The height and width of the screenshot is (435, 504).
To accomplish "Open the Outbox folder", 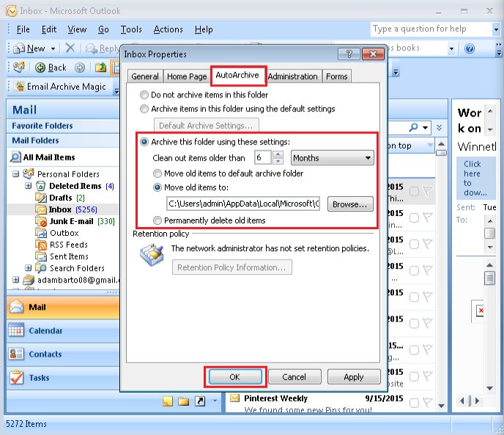I will click(57, 233).
